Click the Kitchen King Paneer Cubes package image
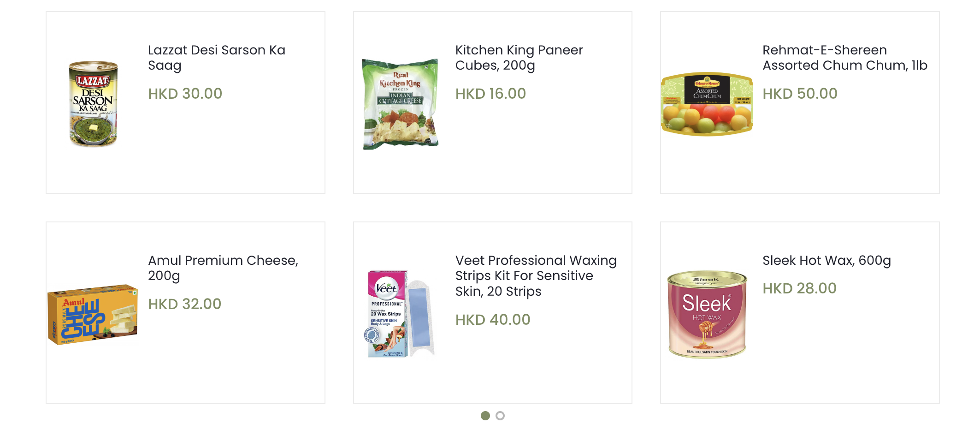Viewport: 980px width, 442px height. coord(400,104)
